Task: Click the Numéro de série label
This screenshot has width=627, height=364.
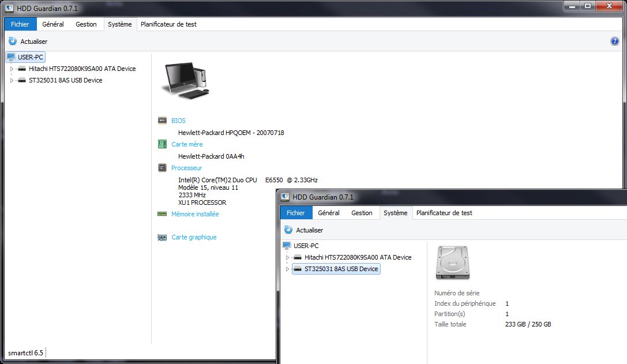Action: tap(457, 293)
